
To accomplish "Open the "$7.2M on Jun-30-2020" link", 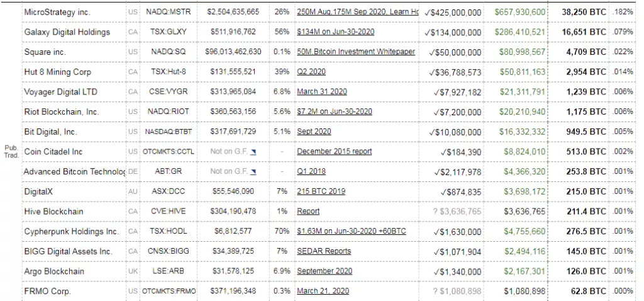I will (x=335, y=111).
